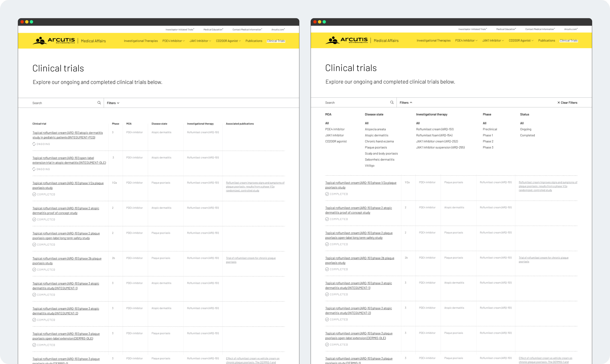The height and width of the screenshot is (364, 610).
Task: Select the JAK1 inhibitor MOA filter
Action: point(334,135)
